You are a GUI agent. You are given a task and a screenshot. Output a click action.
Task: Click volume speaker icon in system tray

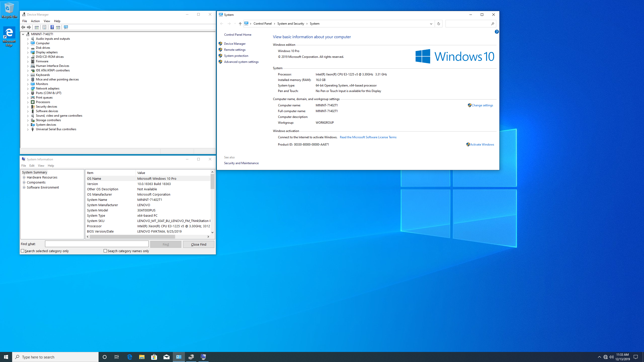(612, 357)
